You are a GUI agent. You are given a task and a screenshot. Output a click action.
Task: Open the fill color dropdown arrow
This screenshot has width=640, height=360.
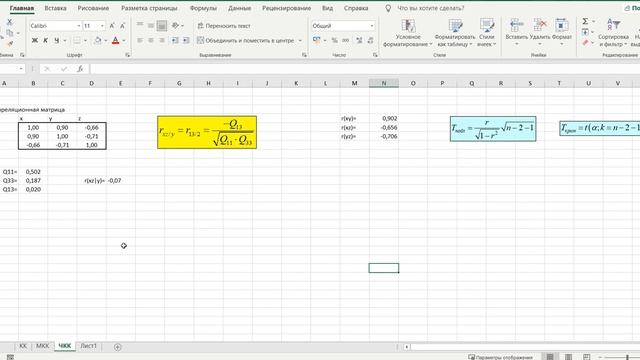[x=105, y=40]
